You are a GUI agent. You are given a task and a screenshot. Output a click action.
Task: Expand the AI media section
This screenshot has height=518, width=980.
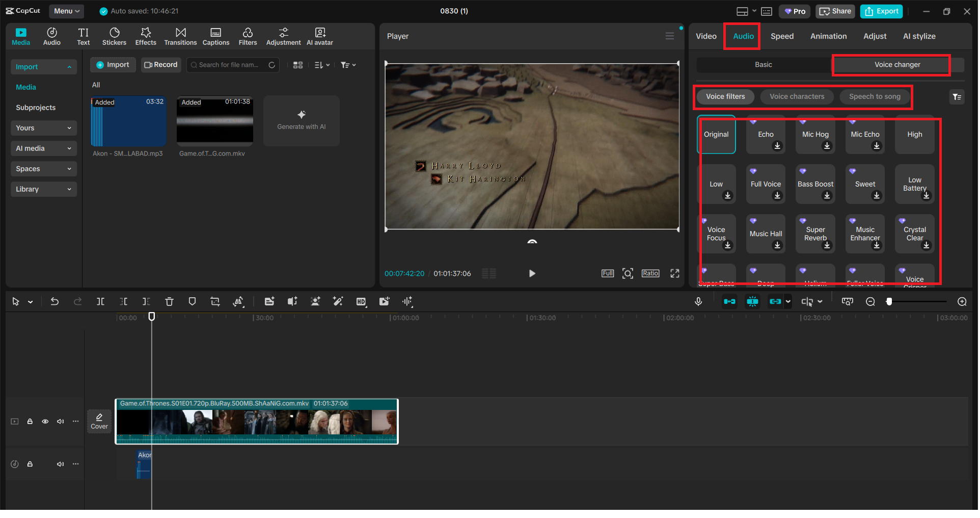[43, 148]
